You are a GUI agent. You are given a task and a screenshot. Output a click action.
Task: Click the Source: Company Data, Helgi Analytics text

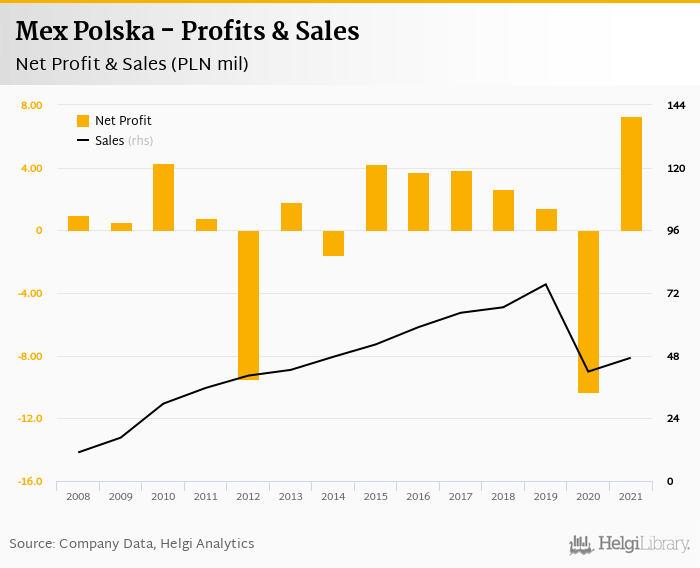132,544
